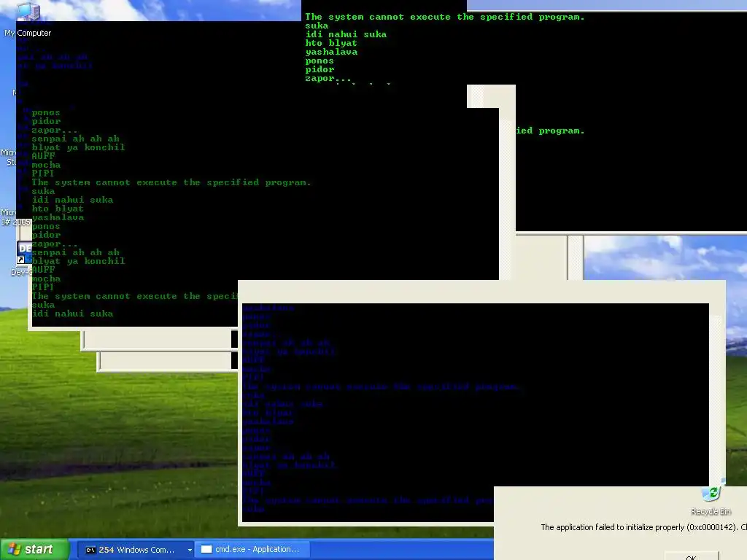Click 'The system cannot execute' line in top console
747x560 pixels.
[444, 17]
